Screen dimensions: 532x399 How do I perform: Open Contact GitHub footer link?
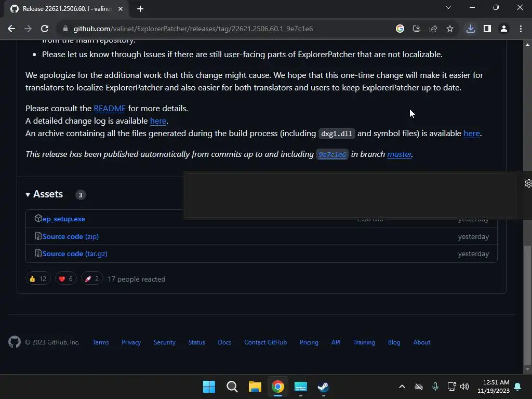coord(265,342)
